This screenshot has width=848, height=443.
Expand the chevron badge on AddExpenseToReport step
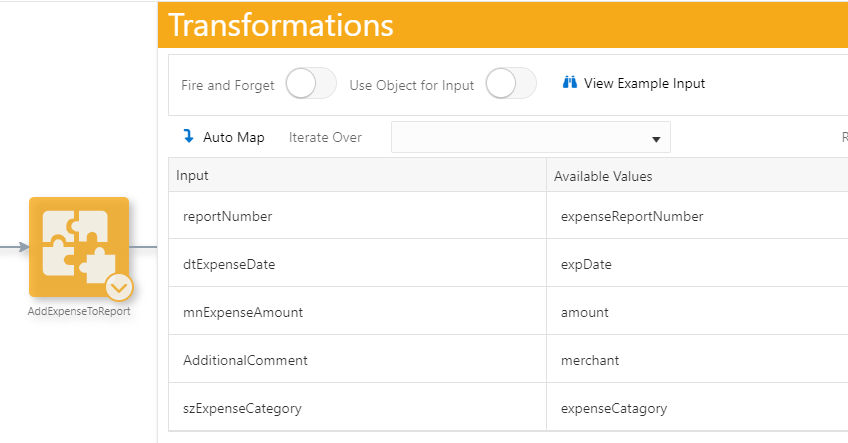point(119,287)
